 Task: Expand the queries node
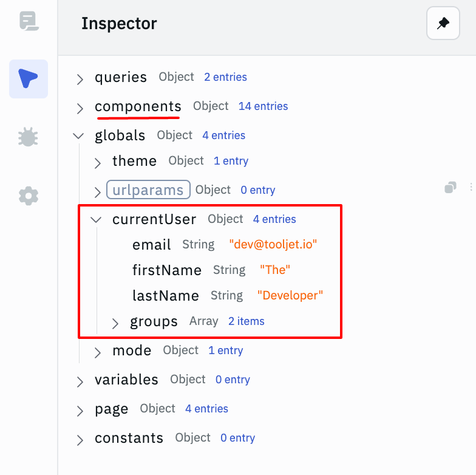tap(80, 79)
